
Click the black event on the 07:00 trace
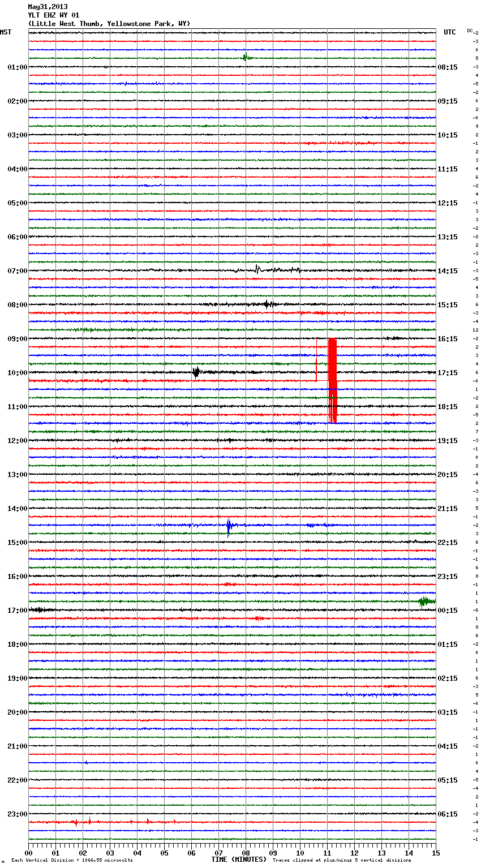(x=257, y=269)
